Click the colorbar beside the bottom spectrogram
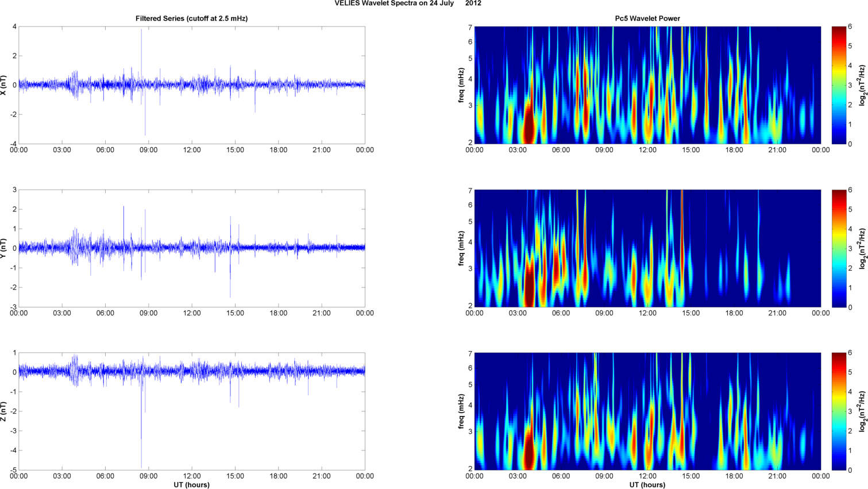868x489 pixels. pos(839,411)
